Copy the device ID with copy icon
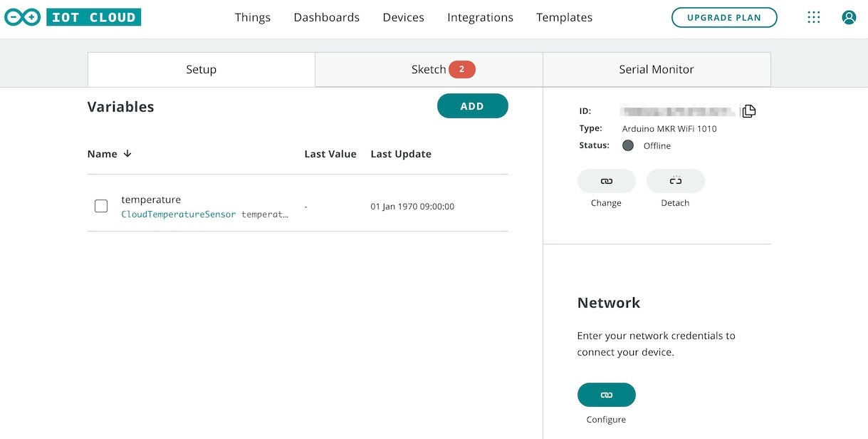This screenshot has width=868, height=439. coord(748,111)
